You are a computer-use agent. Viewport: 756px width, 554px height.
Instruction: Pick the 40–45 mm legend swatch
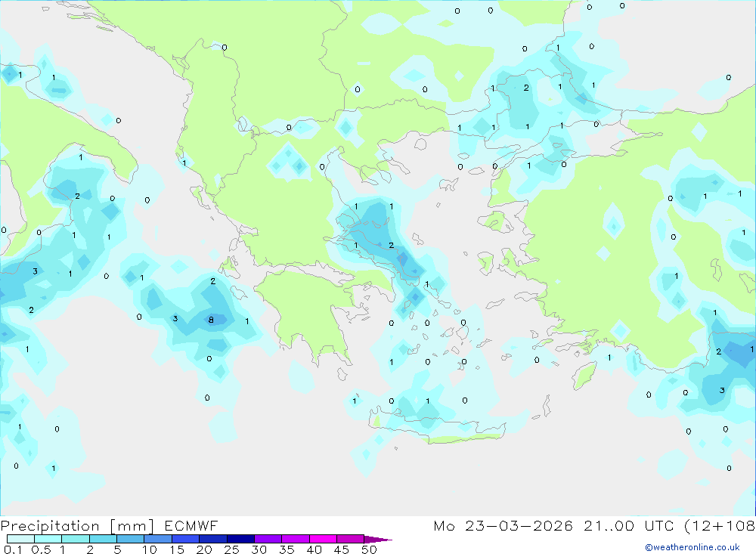click(x=323, y=539)
